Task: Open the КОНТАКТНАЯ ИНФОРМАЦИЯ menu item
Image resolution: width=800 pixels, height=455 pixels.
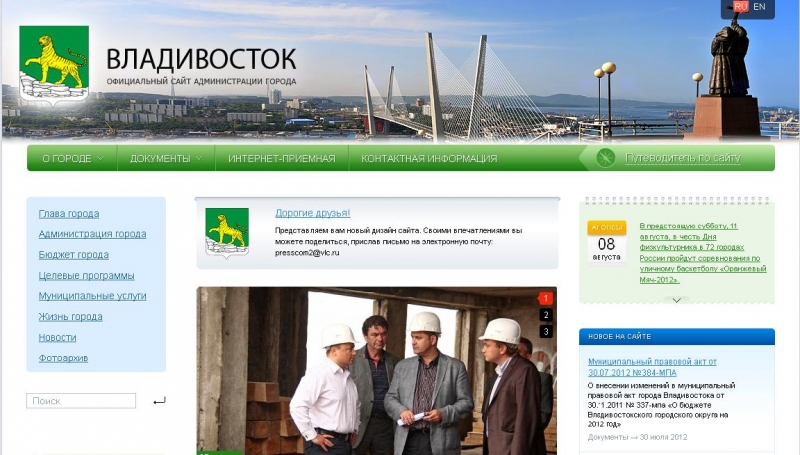Action: 429,158
